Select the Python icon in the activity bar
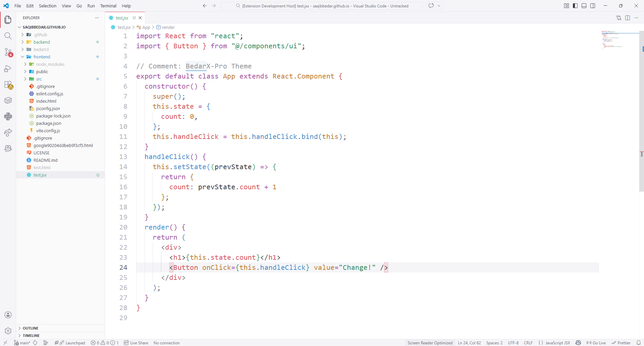644x346 pixels. coord(8,116)
